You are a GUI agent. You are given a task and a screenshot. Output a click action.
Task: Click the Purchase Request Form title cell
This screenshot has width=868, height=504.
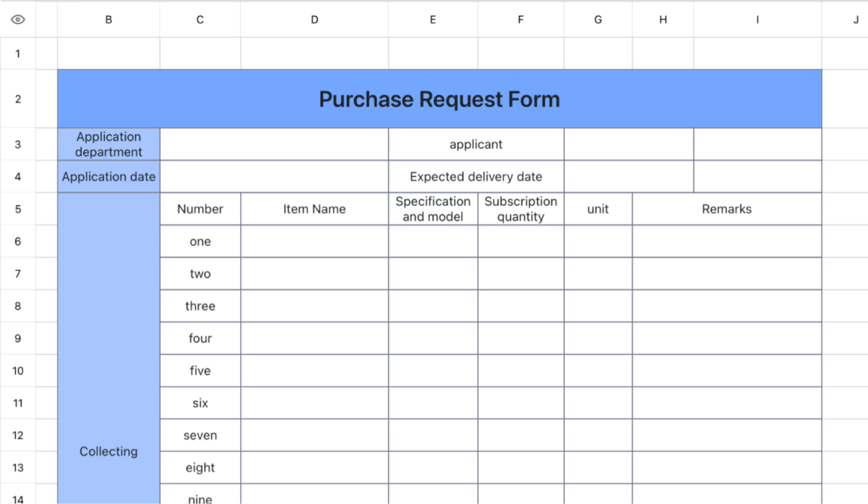pyautogui.click(x=439, y=99)
